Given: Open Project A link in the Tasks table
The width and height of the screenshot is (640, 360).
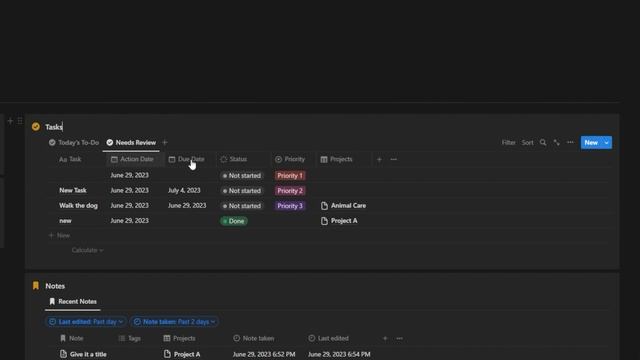Looking at the screenshot, I should pos(339,220).
